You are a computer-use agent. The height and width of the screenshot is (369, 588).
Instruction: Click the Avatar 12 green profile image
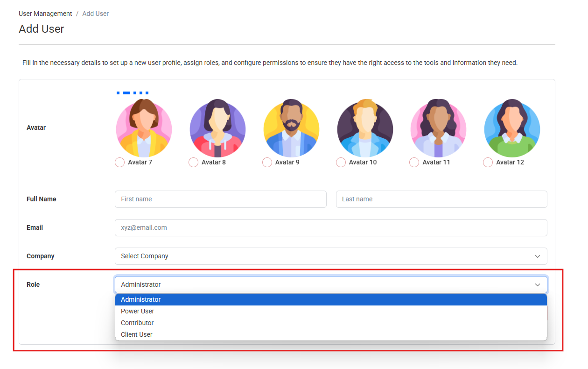pos(512,129)
